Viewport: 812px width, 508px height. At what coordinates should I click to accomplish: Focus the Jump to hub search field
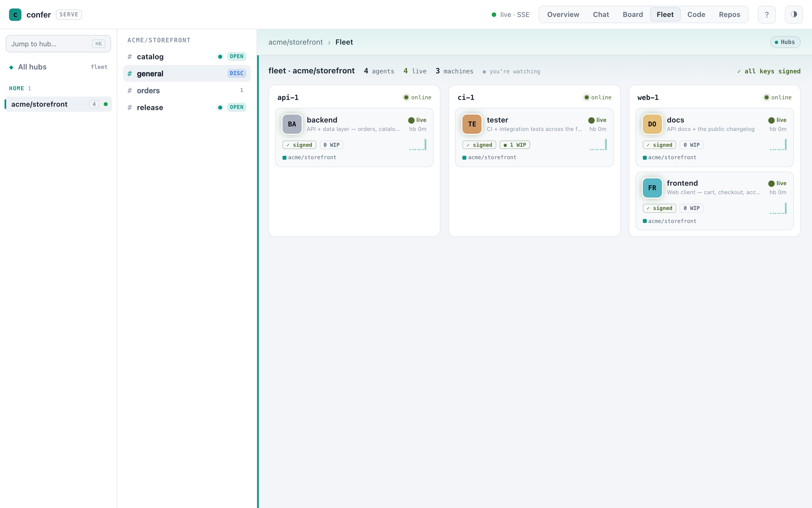click(x=58, y=44)
